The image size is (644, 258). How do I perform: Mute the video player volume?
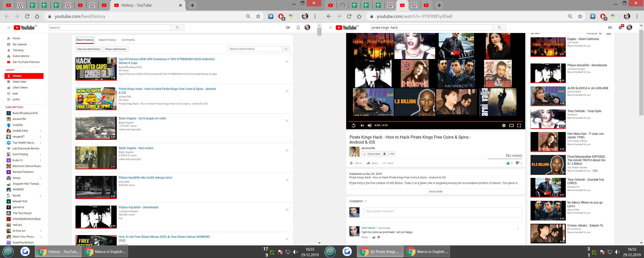coord(370,125)
